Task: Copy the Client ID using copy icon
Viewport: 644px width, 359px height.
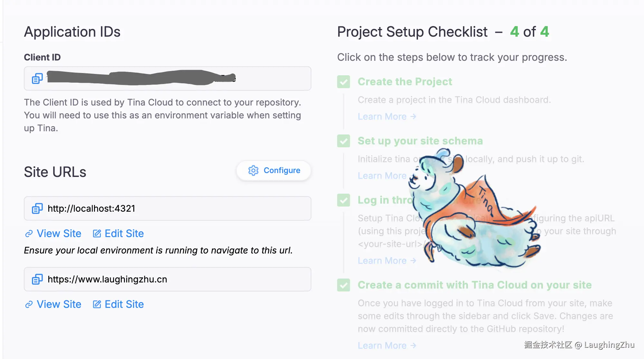Action: click(x=37, y=78)
